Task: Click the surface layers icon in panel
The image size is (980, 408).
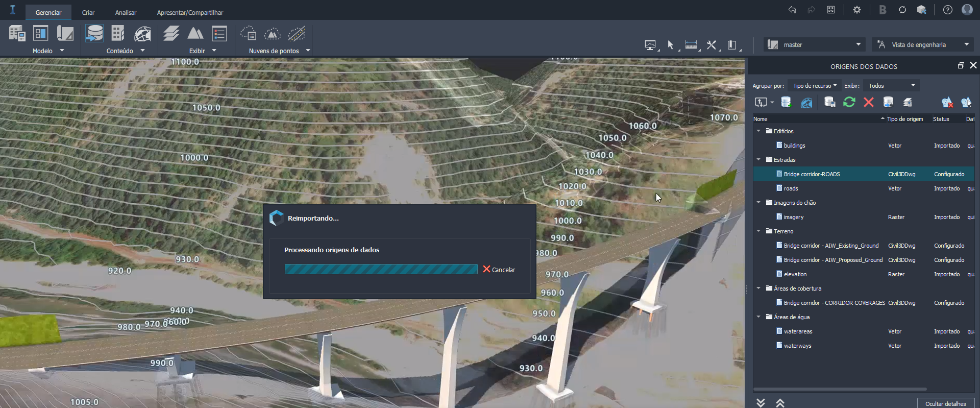Action: pos(908,103)
